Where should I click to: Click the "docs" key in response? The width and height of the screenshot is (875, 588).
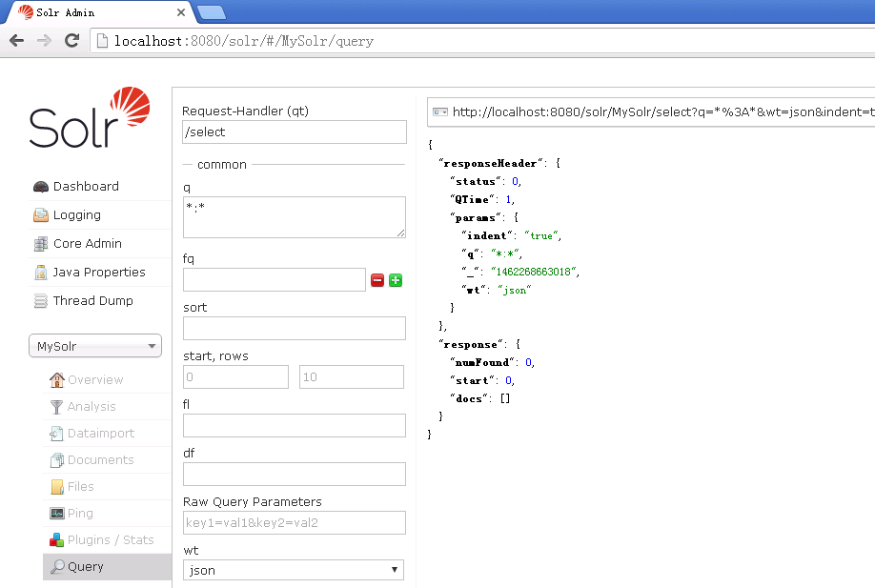click(469, 399)
